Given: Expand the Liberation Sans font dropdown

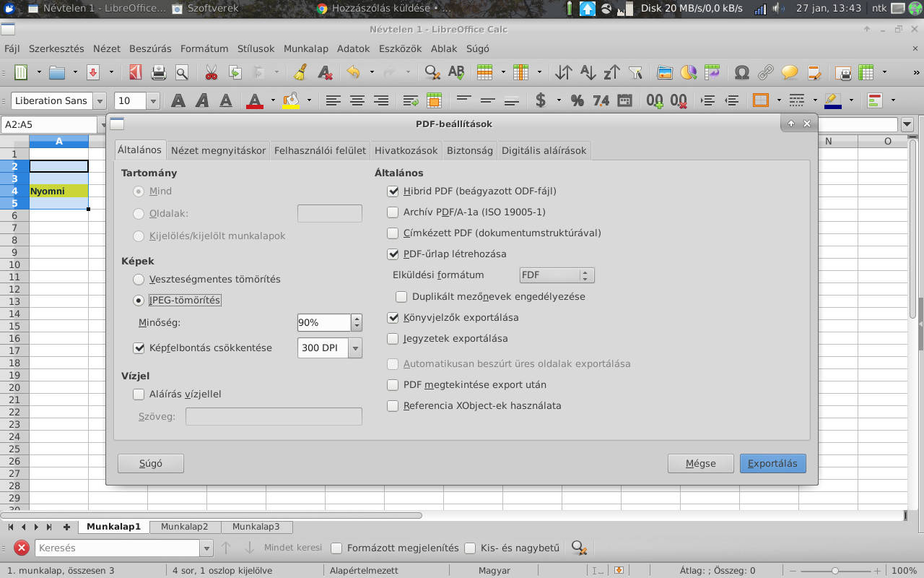Looking at the screenshot, I should 100,101.
